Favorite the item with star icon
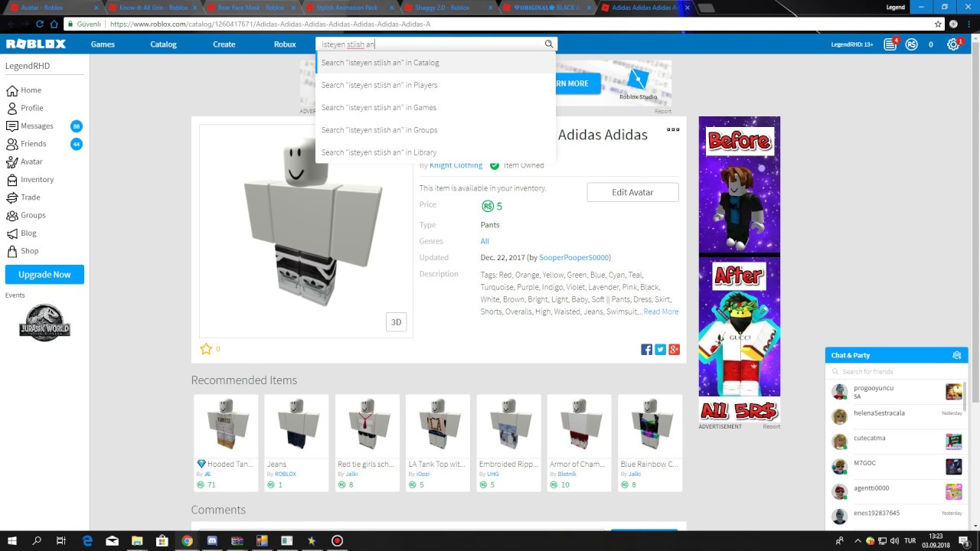Image resolution: width=980 pixels, height=551 pixels. pos(206,349)
